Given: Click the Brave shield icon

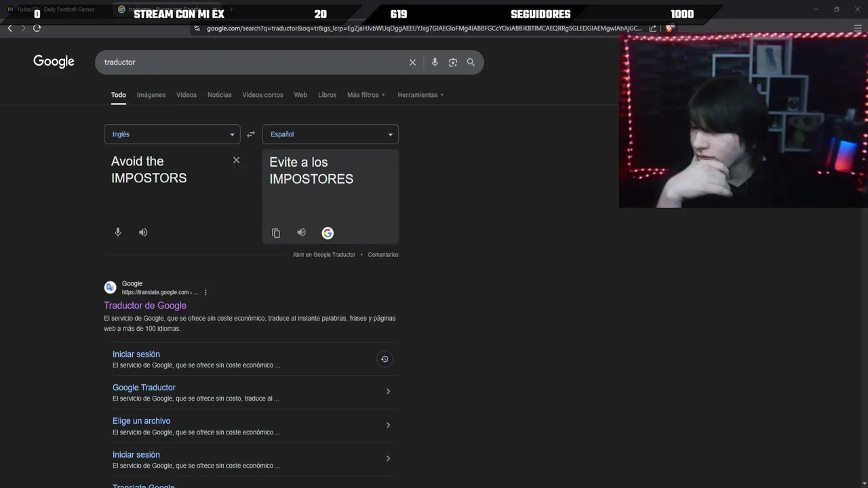Looking at the screenshot, I should (x=669, y=28).
